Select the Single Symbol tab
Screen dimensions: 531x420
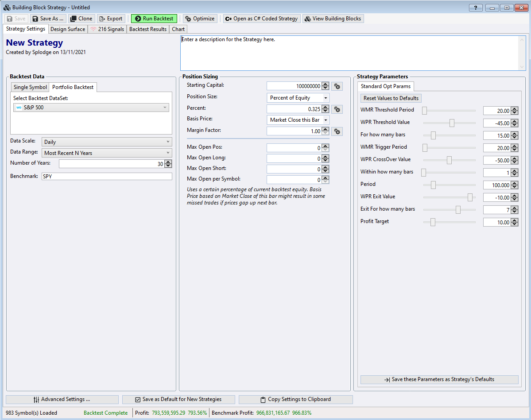point(30,87)
